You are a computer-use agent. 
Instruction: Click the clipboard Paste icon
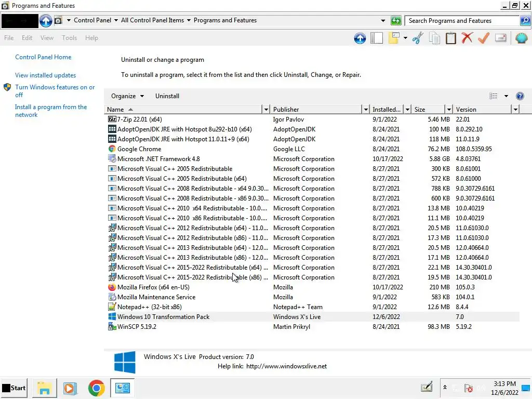pos(451,38)
